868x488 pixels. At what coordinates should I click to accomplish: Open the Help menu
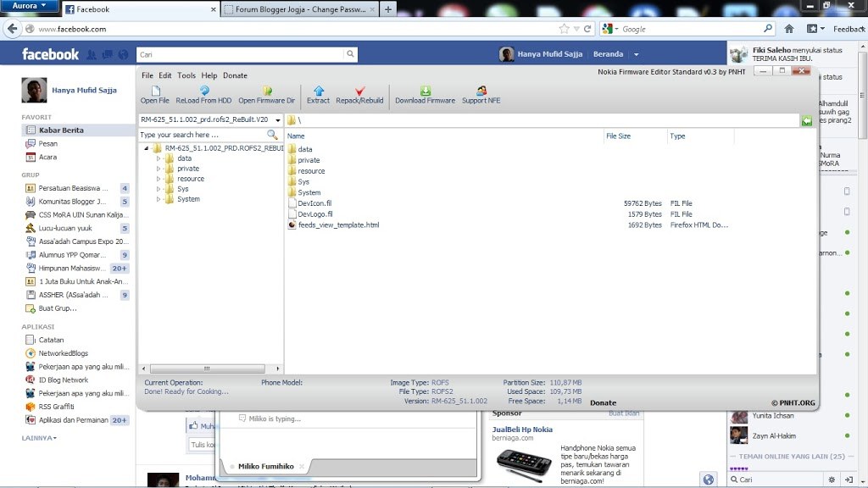[209, 75]
